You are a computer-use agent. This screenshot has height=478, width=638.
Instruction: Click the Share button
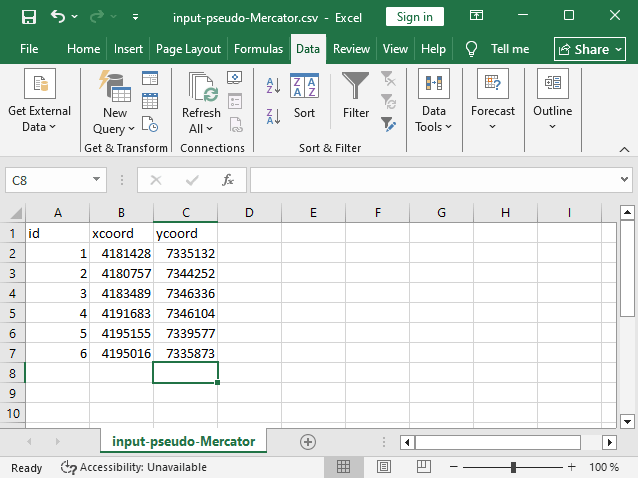(590, 50)
